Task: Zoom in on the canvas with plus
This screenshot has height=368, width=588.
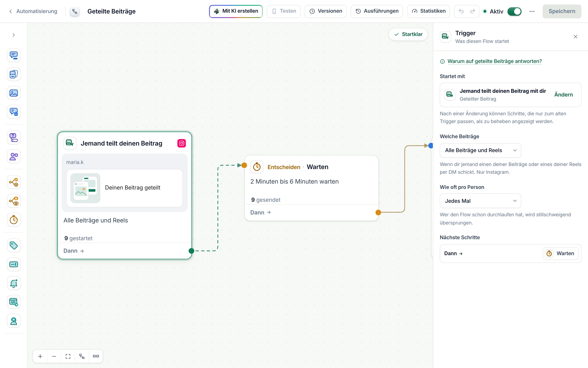Action: click(40, 356)
